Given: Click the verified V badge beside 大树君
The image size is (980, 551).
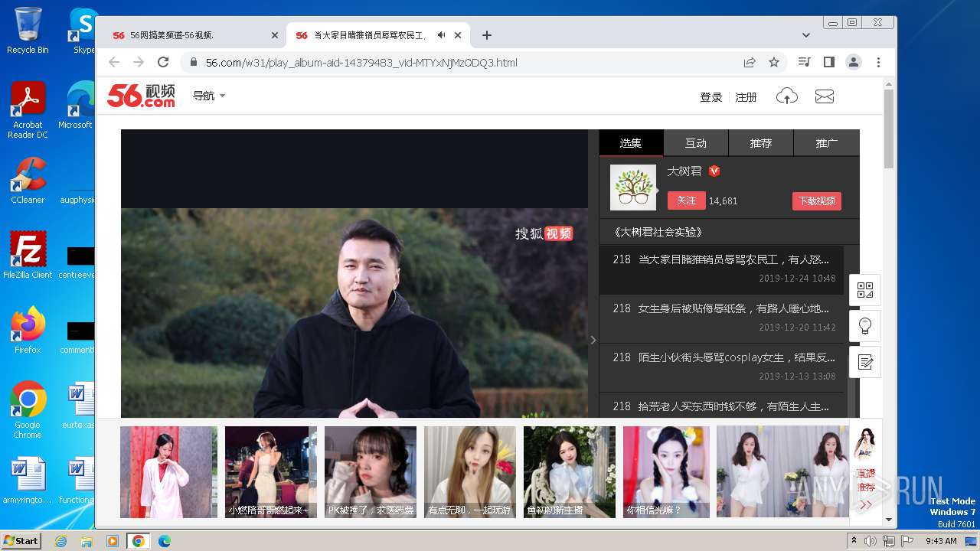Looking at the screenshot, I should 714,171.
